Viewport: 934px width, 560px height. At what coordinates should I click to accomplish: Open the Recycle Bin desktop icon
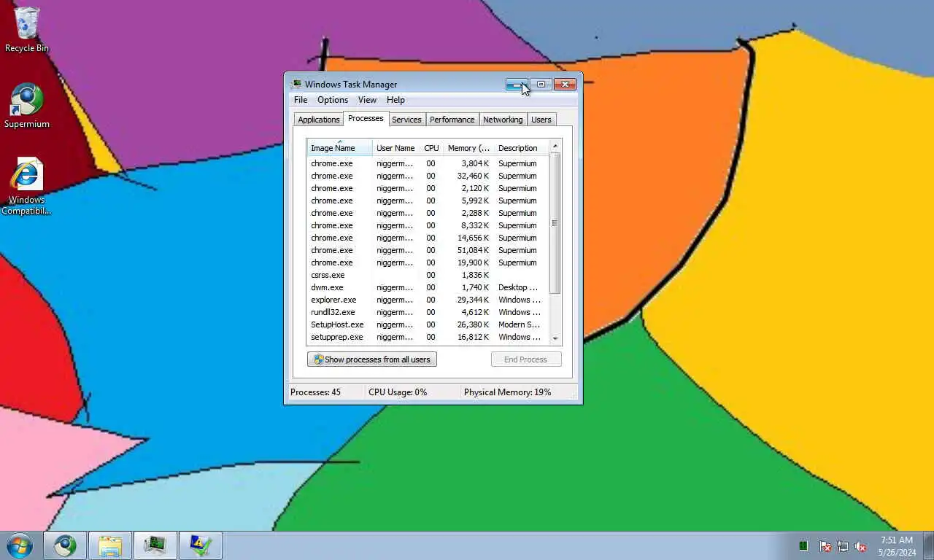click(27, 30)
